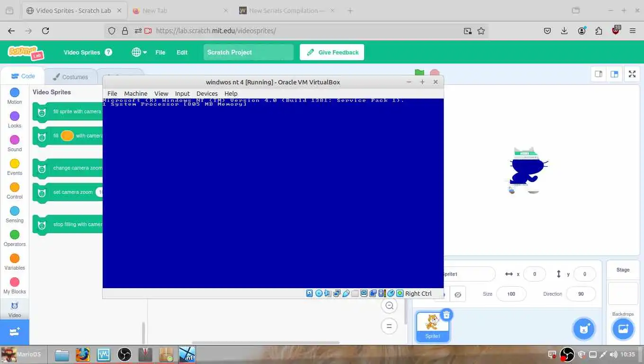
Task: Select the change camera zoom block
Action: [68, 168]
